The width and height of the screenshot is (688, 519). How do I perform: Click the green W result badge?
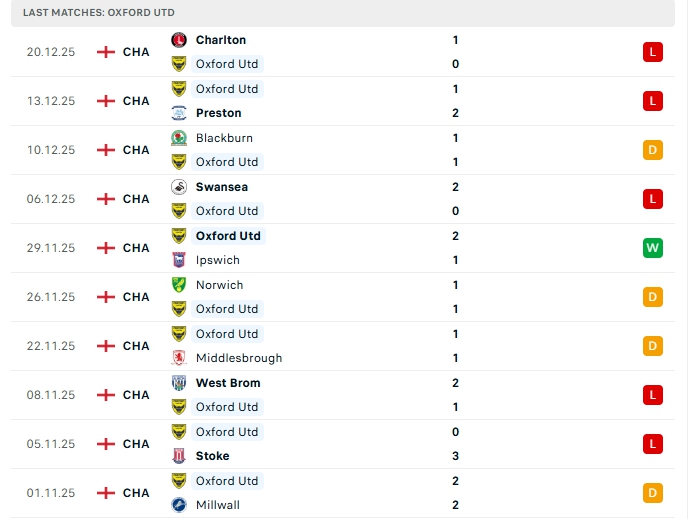[x=653, y=248]
